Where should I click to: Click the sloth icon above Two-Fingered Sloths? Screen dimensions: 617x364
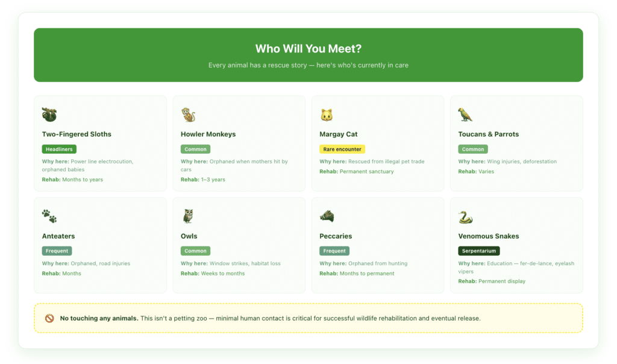(48, 114)
